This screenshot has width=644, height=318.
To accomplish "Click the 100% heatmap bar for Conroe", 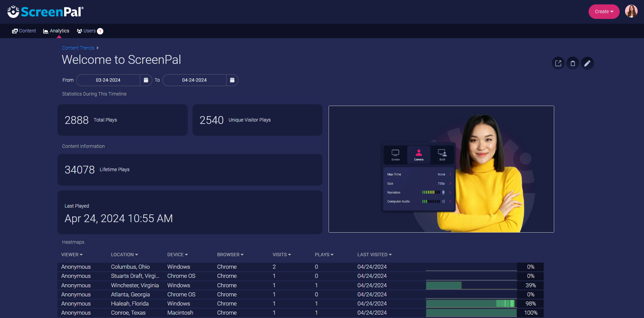I will [471, 313].
